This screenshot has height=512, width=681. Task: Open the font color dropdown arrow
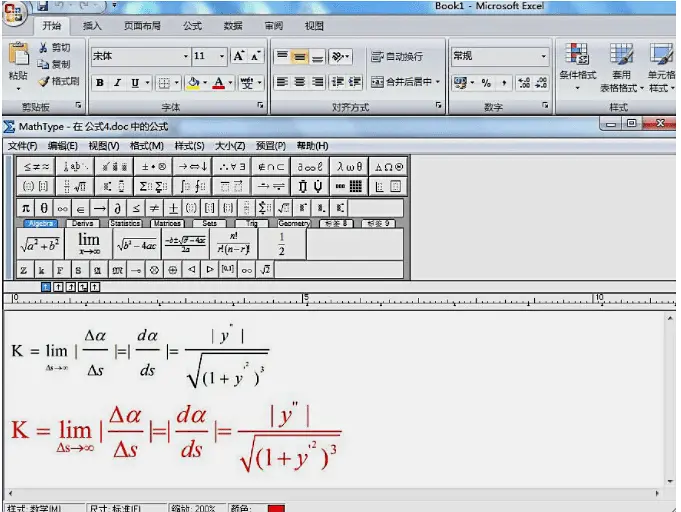point(230,83)
